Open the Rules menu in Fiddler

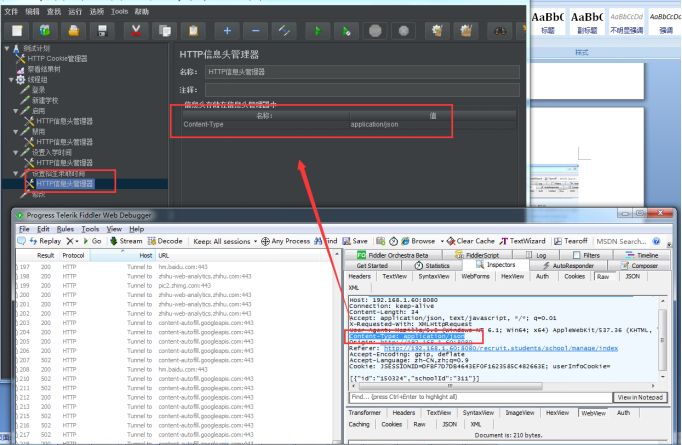65,229
